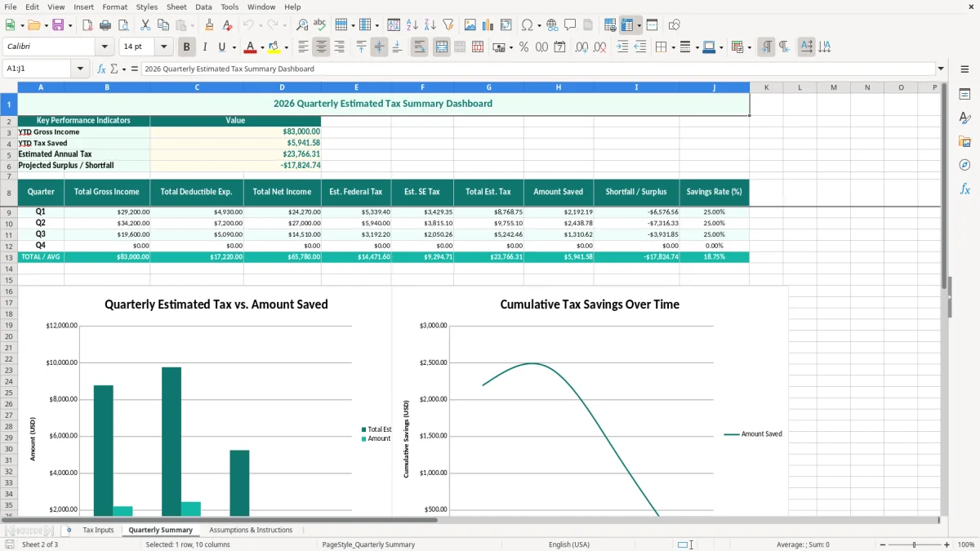Viewport: 980px width, 551px height.
Task: Click the Print icon
Action: click(x=105, y=25)
